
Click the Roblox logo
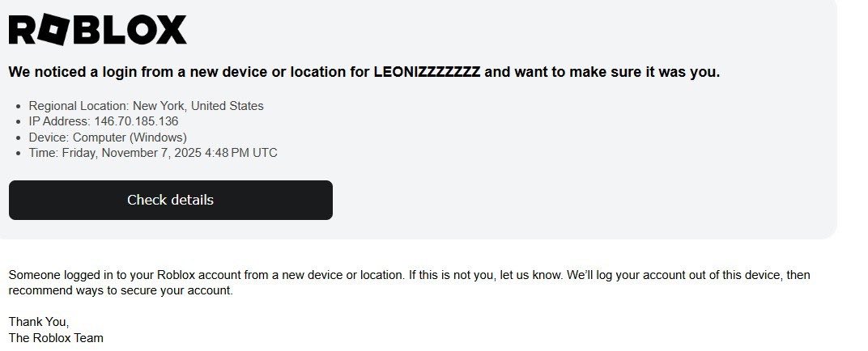[x=97, y=30]
